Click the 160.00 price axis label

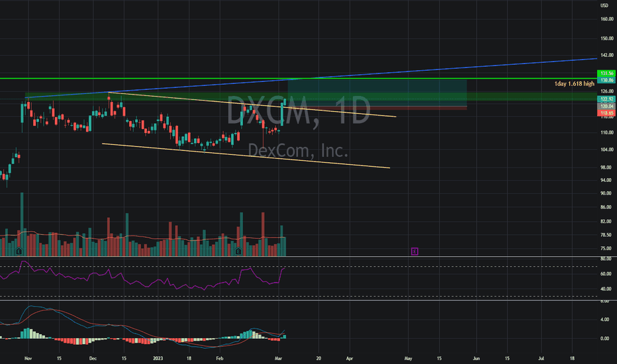[x=607, y=19]
